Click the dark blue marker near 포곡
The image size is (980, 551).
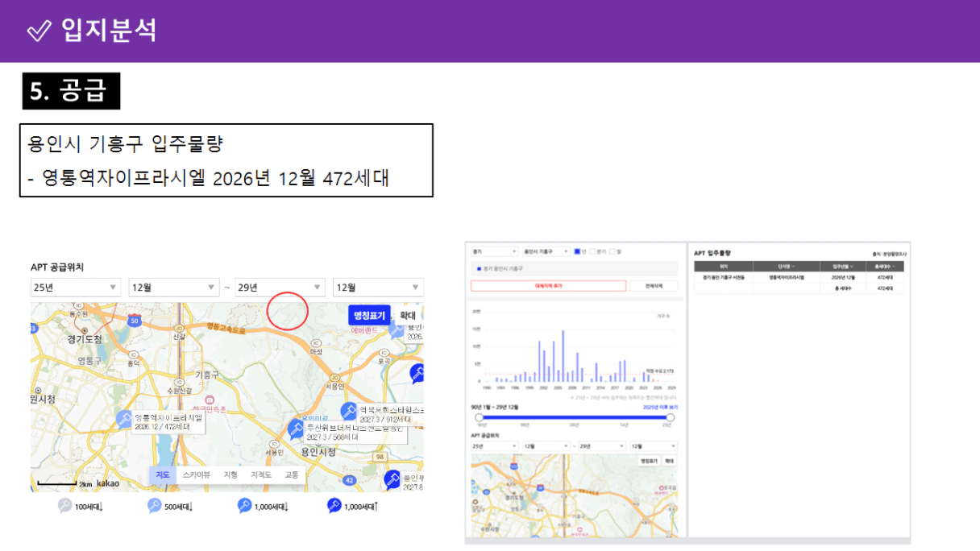coord(417,372)
